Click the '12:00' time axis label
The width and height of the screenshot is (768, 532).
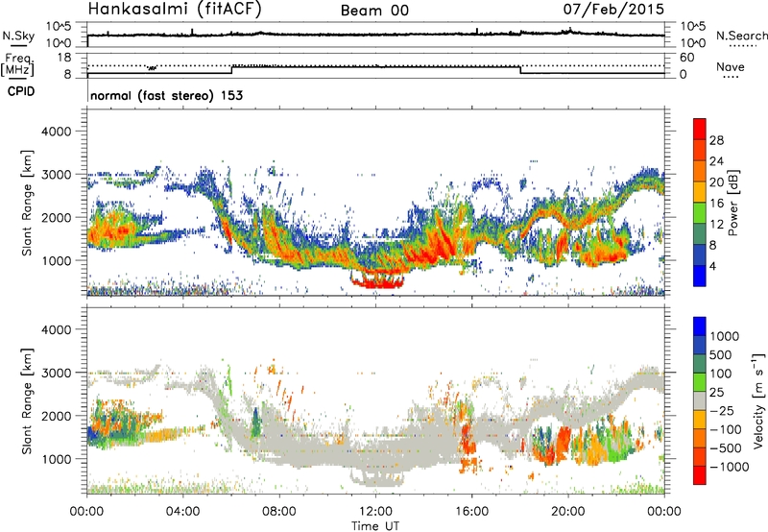point(375,512)
